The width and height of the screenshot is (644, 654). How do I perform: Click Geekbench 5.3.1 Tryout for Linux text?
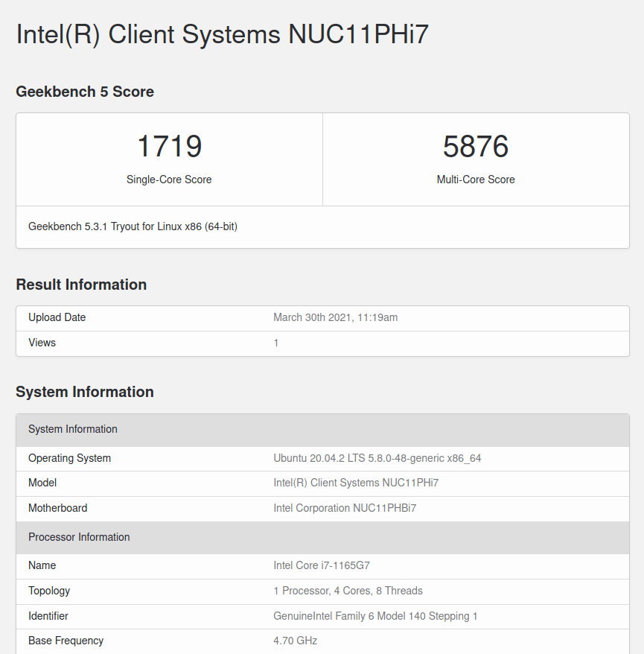pyautogui.click(x=133, y=226)
